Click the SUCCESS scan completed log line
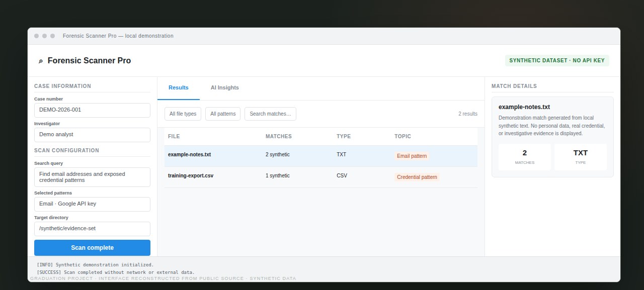 pyautogui.click(x=116, y=272)
